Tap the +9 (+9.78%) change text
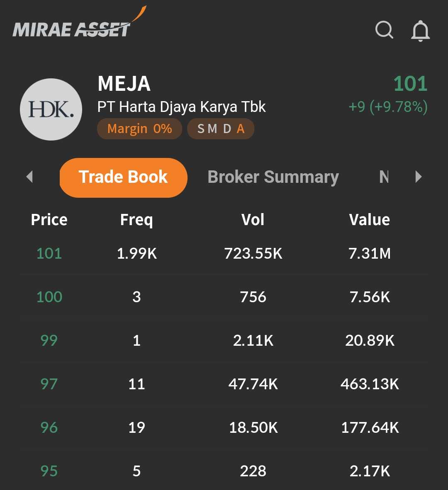Viewport: 448px width, 490px height. (388, 107)
